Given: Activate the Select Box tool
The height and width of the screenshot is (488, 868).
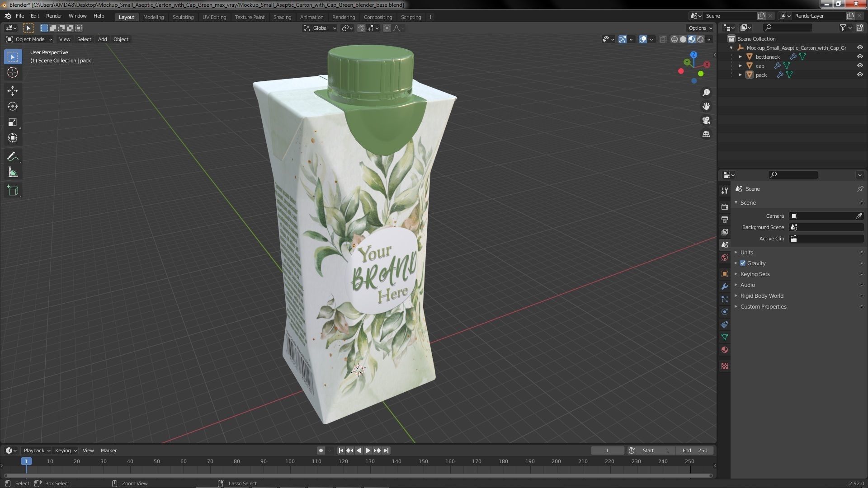Looking at the screenshot, I should [x=13, y=56].
